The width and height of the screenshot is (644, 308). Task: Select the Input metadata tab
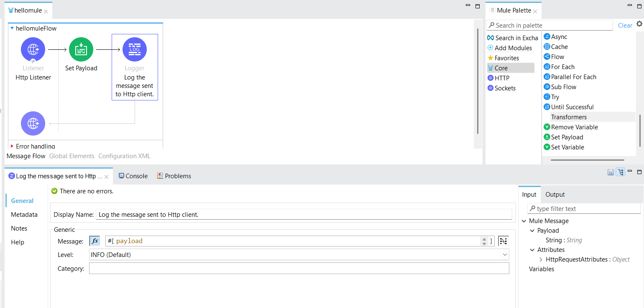[529, 195]
